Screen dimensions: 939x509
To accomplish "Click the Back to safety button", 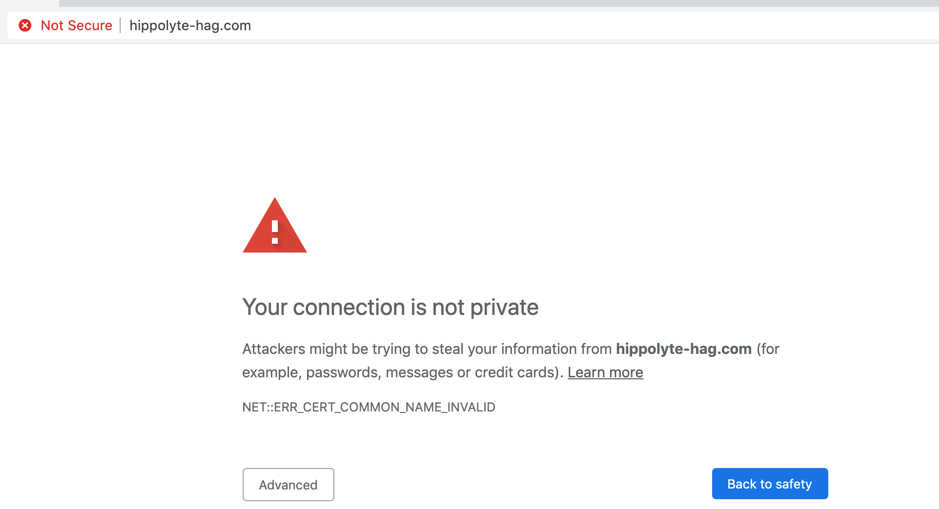I will [x=769, y=484].
